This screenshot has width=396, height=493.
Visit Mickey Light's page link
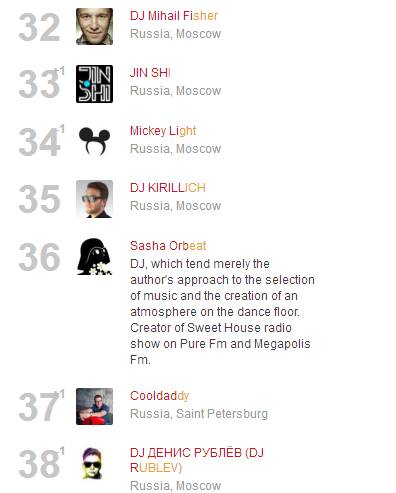(x=163, y=131)
